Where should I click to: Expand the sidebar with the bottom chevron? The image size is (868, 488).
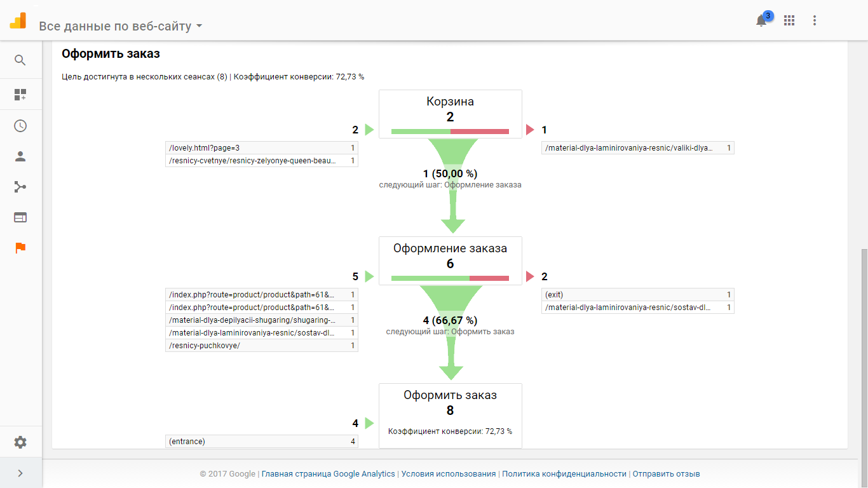20,473
